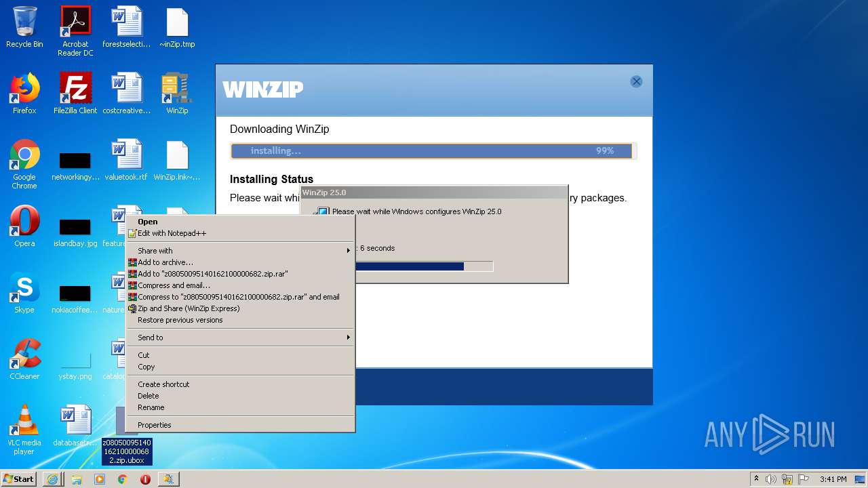Open the network status tray icon
The image size is (868, 488).
pos(787,479)
